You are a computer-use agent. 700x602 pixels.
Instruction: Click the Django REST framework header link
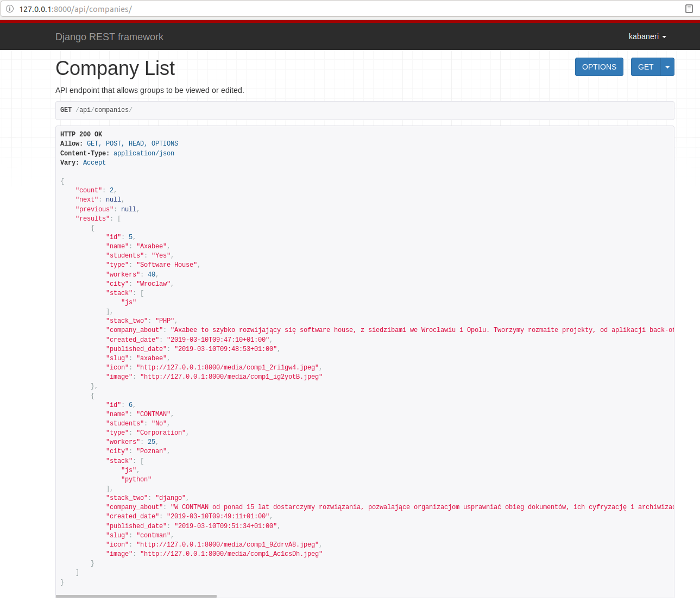109,36
